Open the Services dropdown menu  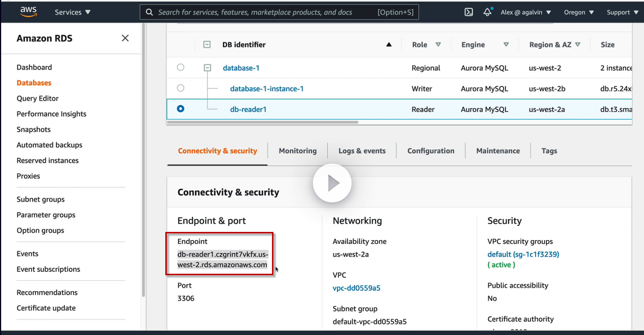(72, 12)
